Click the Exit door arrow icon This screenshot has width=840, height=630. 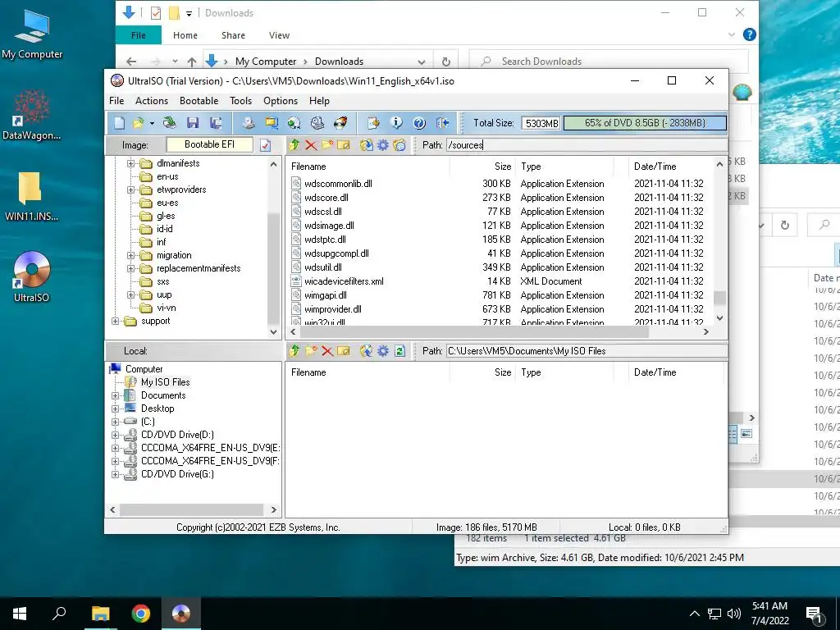(x=442, y=123)
